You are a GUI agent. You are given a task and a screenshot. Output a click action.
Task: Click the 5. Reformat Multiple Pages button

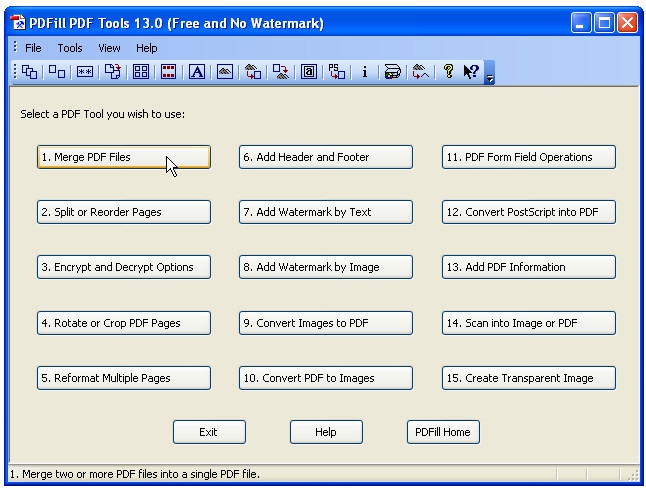pyautogui.click(x=124, y=378)
